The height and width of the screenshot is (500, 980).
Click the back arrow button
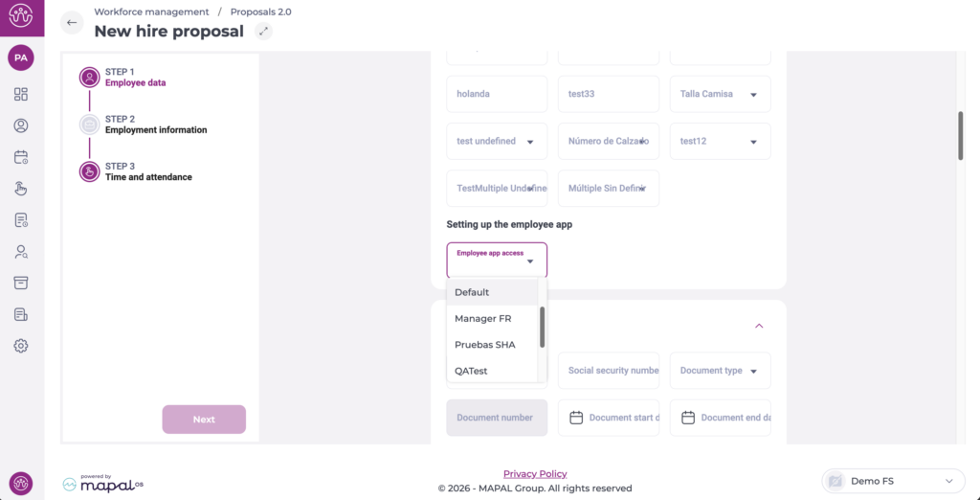(x=72, y=23)
